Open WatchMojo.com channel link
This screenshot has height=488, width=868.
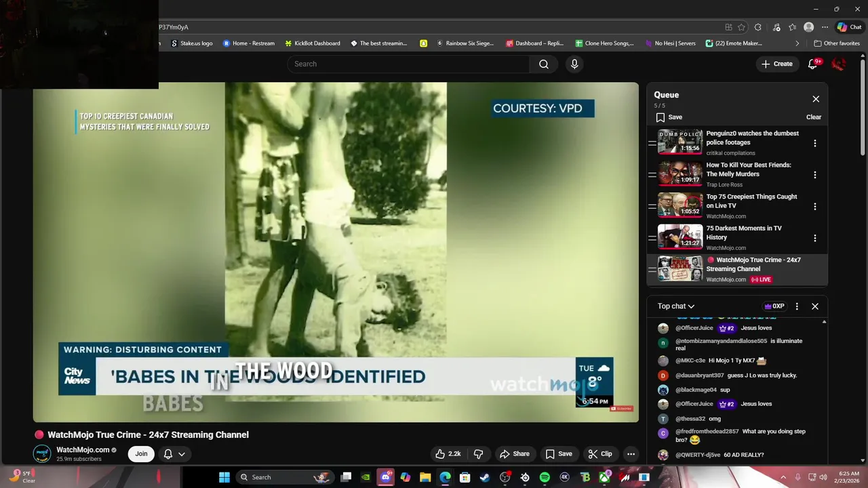coord(83,450)
